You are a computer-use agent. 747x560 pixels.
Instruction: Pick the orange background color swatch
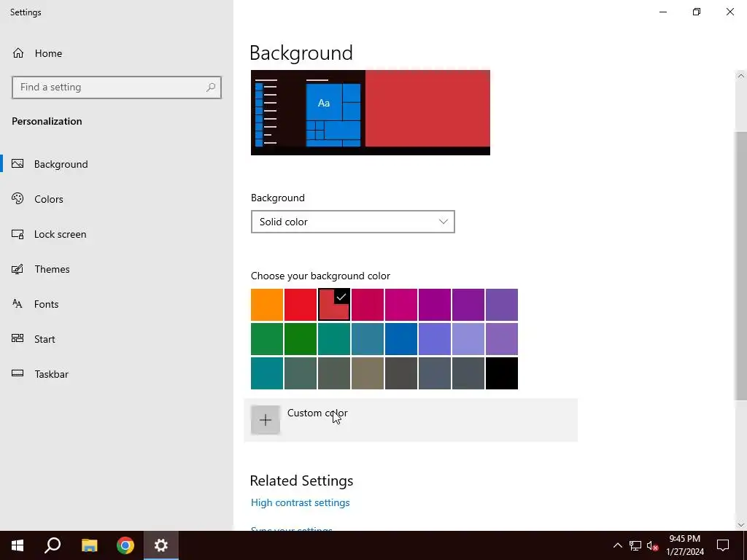(267, 305)
